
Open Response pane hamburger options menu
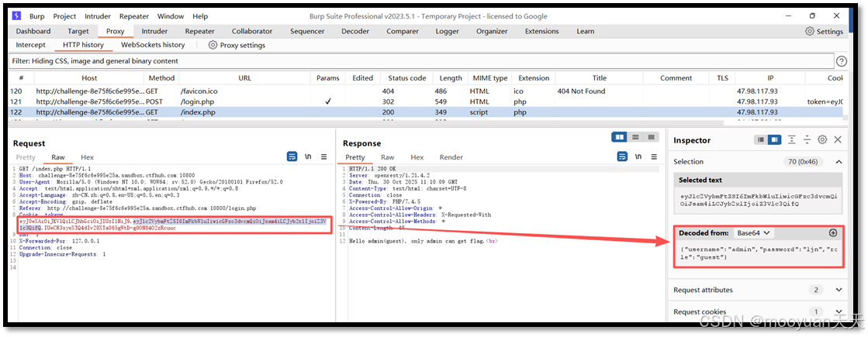[655, 157]
